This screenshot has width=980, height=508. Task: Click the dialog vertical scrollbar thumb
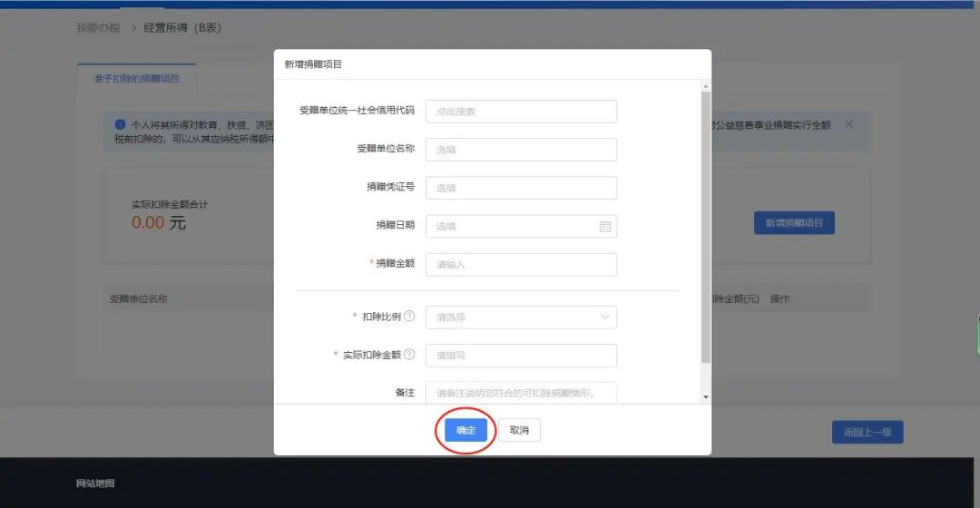(706, 227)
